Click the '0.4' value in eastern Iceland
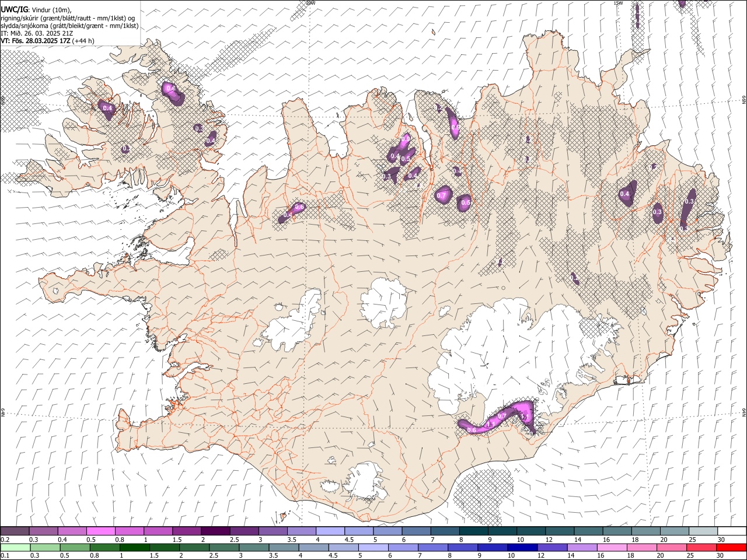The width and height of the screenshot is (747, 560). [625, 194]
